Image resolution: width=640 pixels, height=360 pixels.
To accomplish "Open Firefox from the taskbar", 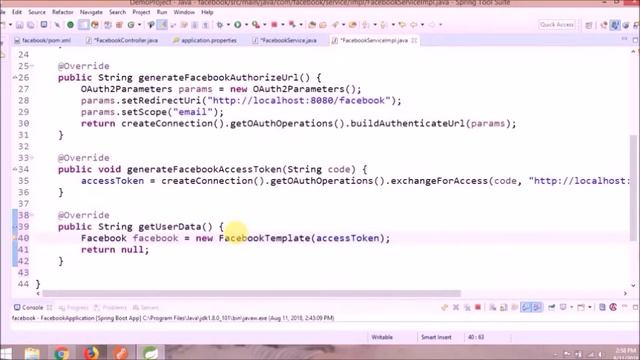I will [91, 353].
